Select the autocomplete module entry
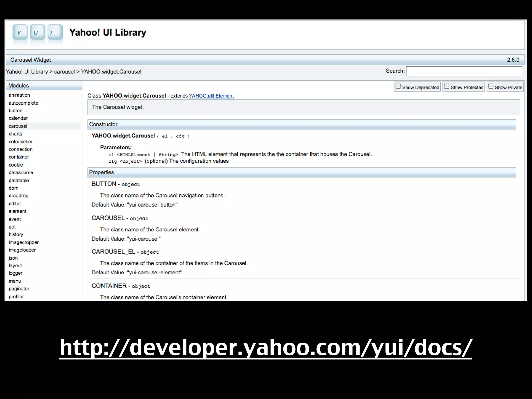 tap(23, 103)
